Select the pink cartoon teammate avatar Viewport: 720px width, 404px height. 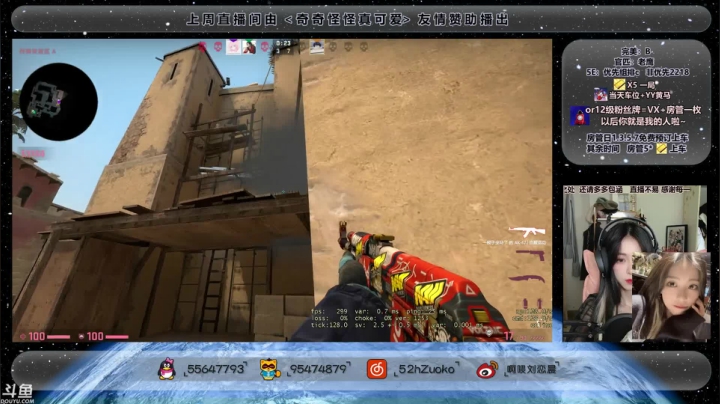(233, 47)
